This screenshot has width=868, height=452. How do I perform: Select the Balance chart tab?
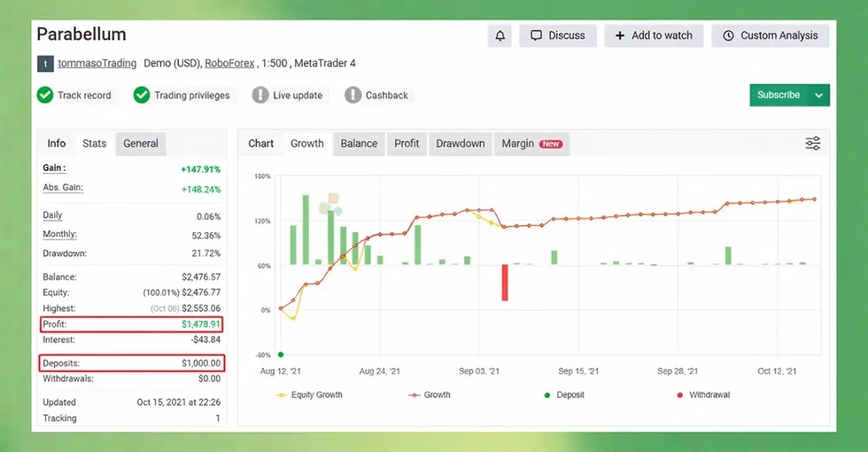click(359, 144)
